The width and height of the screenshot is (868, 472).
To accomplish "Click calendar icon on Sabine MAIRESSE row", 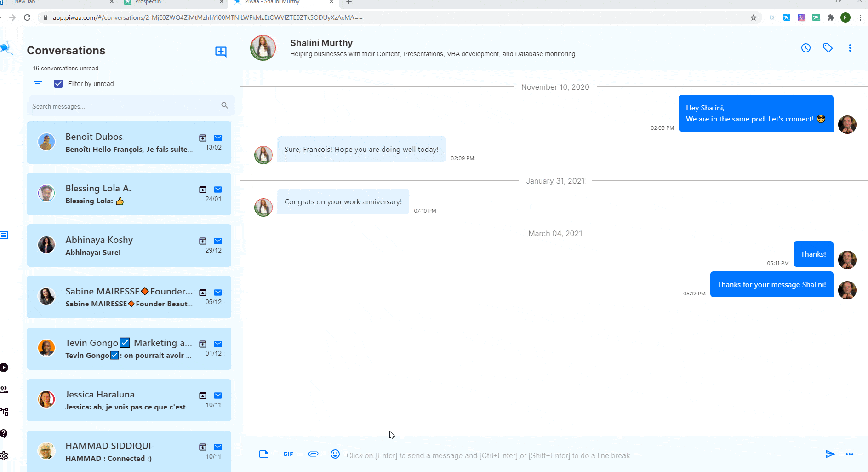I will click(x=203, y=293).
